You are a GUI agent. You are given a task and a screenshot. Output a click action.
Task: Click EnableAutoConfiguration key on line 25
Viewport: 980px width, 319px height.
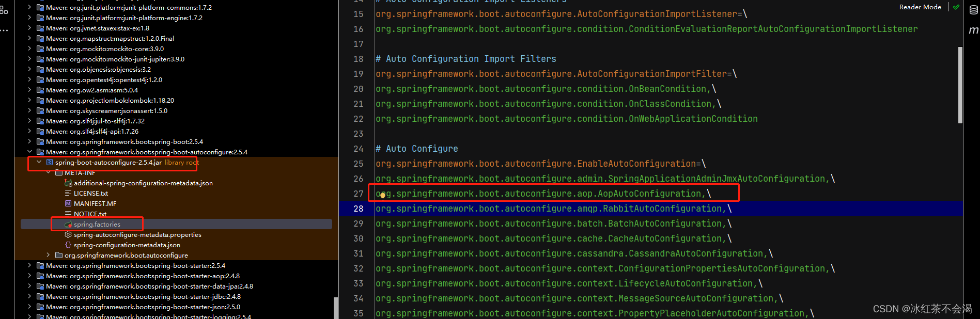pos(636,164)
